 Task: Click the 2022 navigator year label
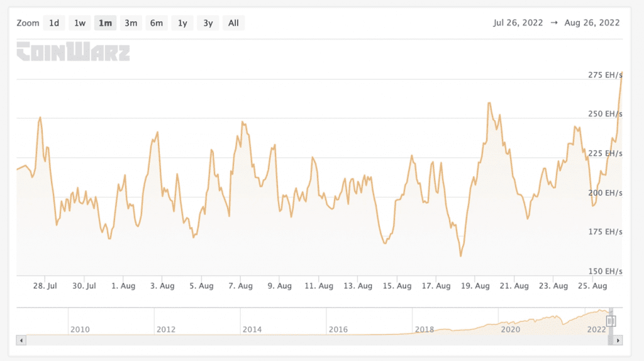click(596, 330)
